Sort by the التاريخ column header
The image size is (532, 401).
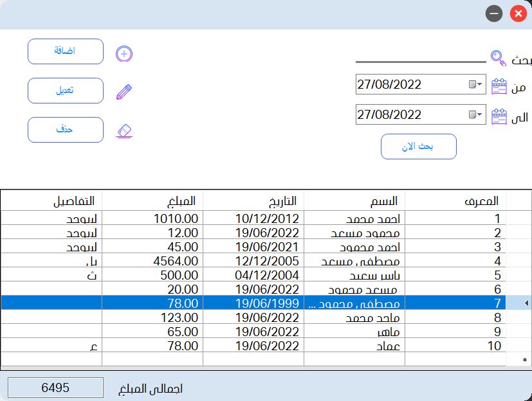pos(253,200)
